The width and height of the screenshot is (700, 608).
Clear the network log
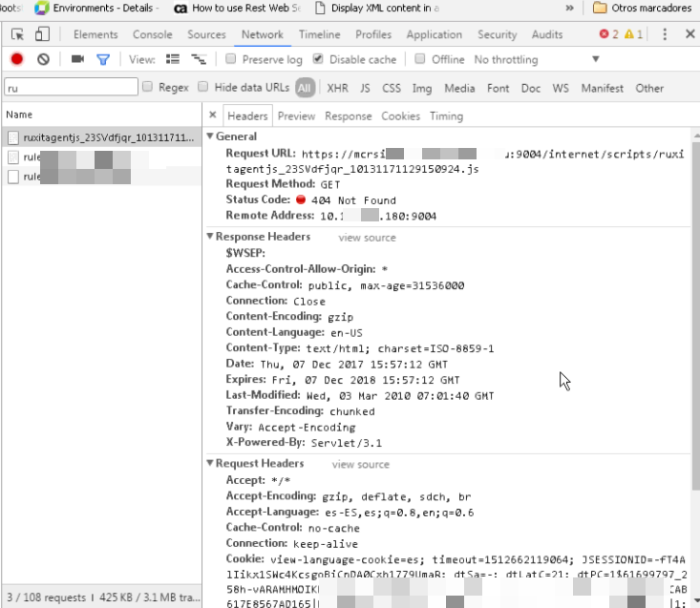(x=43, y=59)
